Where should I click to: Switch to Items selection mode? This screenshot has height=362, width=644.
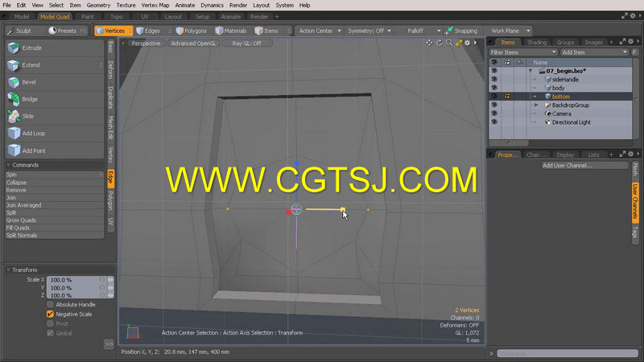[271, 31]
